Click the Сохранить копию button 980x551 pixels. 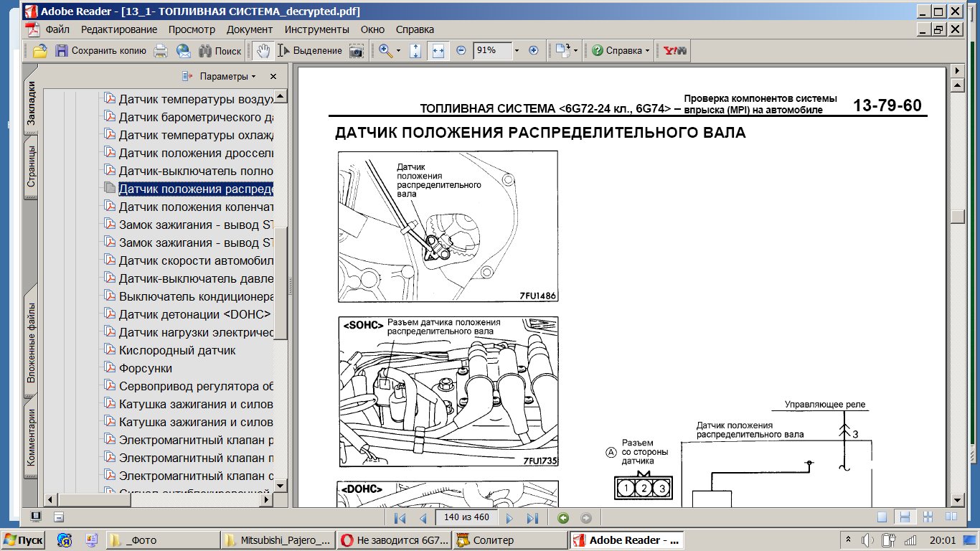tap(100, 51)
